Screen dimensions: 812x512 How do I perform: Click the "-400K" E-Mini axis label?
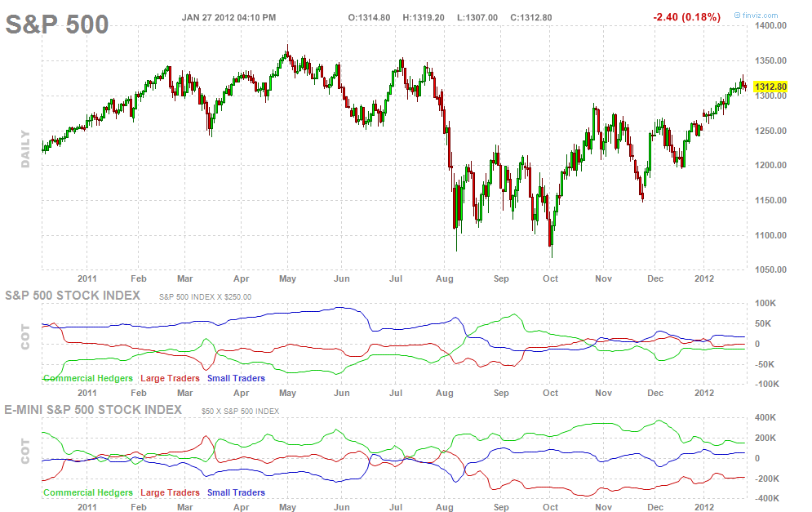pyautogui.click(x=765, y=498)
